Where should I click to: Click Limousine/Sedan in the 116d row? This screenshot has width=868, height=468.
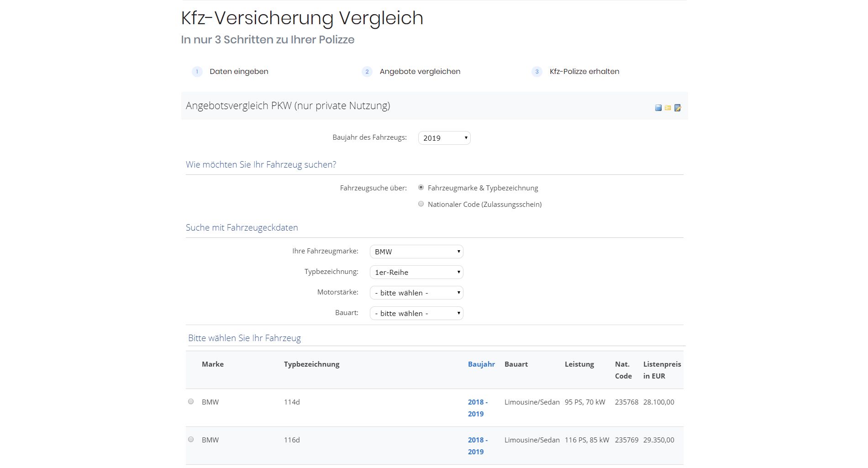[532, 440]
